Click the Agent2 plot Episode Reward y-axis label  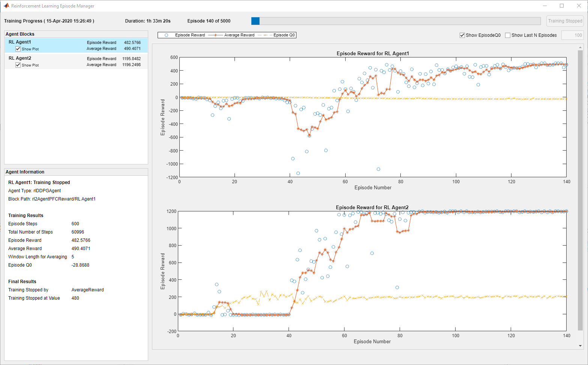163,271
